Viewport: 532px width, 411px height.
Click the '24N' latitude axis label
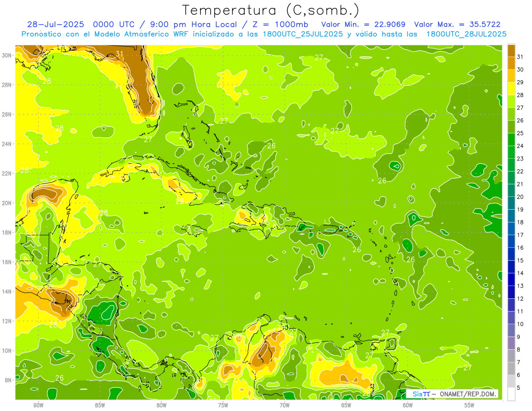(x=7, y=144)
